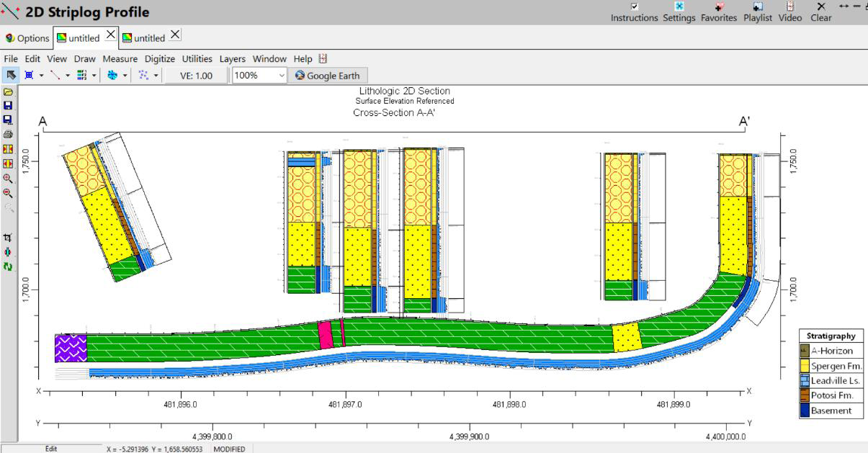
Task: Toggle the Instructions checkbox
Action: (634, 6)
